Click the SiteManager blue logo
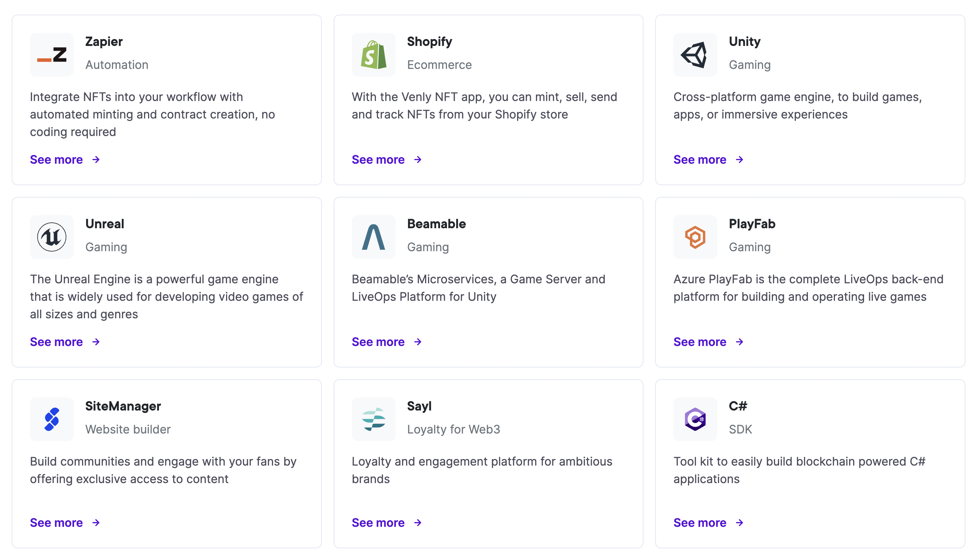Image resolution: width=980 pixels, height=560 pixels. tap(52, 419)
